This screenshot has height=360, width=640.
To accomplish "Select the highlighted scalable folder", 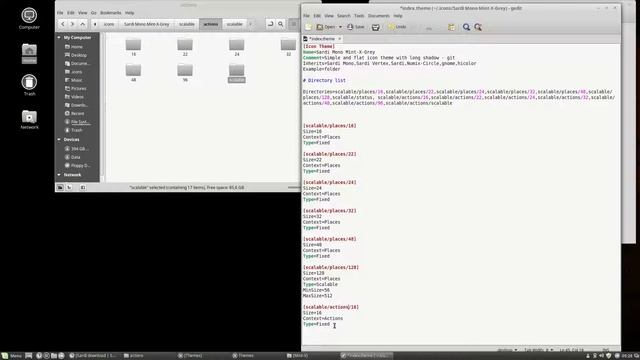I will click(x=237, y=73).
